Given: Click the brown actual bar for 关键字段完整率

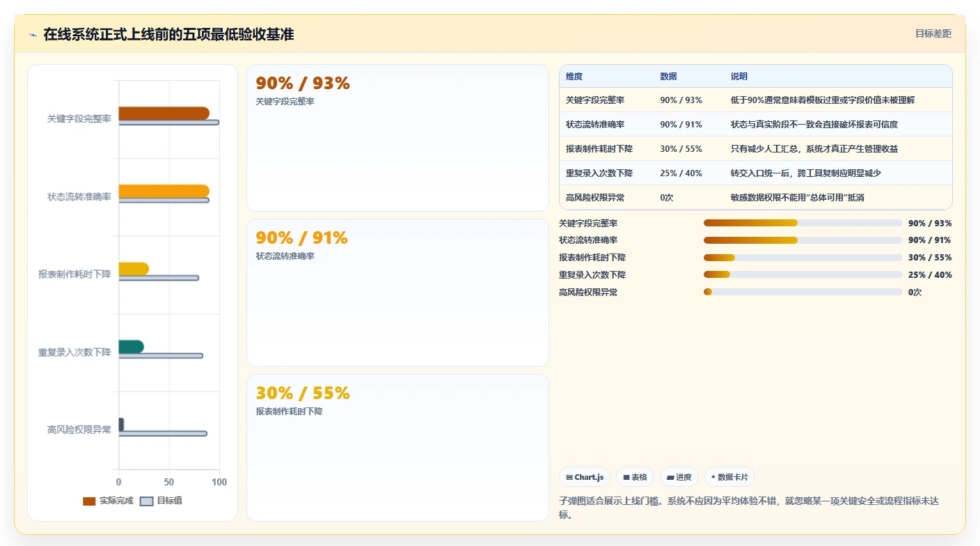Looking at the screenshot, I should [164, 114].
